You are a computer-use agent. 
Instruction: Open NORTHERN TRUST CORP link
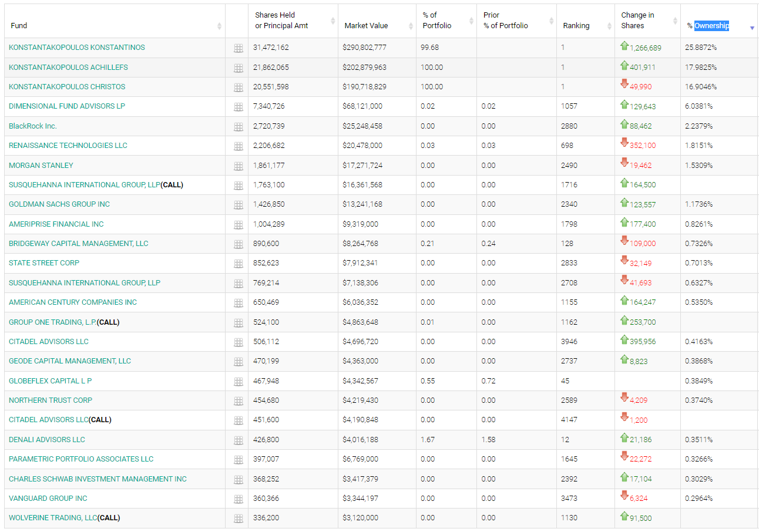coord(51,400)
